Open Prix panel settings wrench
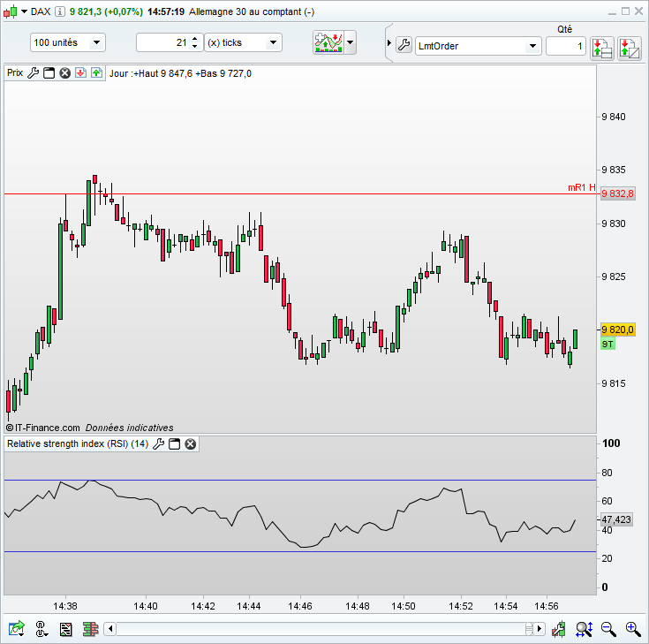Screen dimensions: 649x644 pyautogui.click(x=34, y=73)
